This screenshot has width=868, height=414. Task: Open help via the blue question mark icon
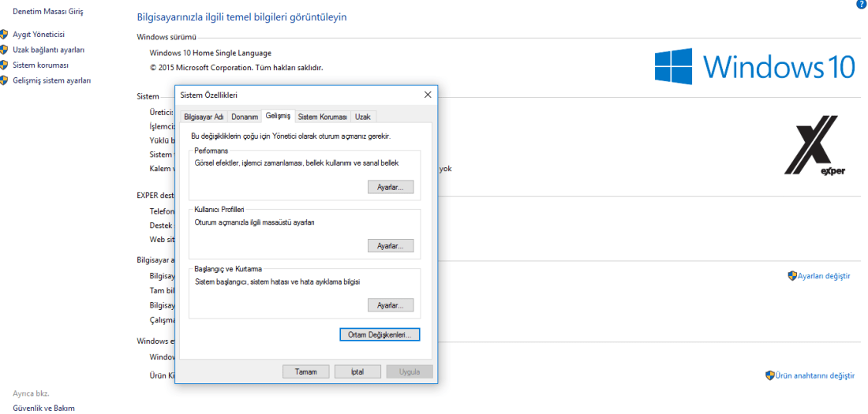[x=861, y=5]
